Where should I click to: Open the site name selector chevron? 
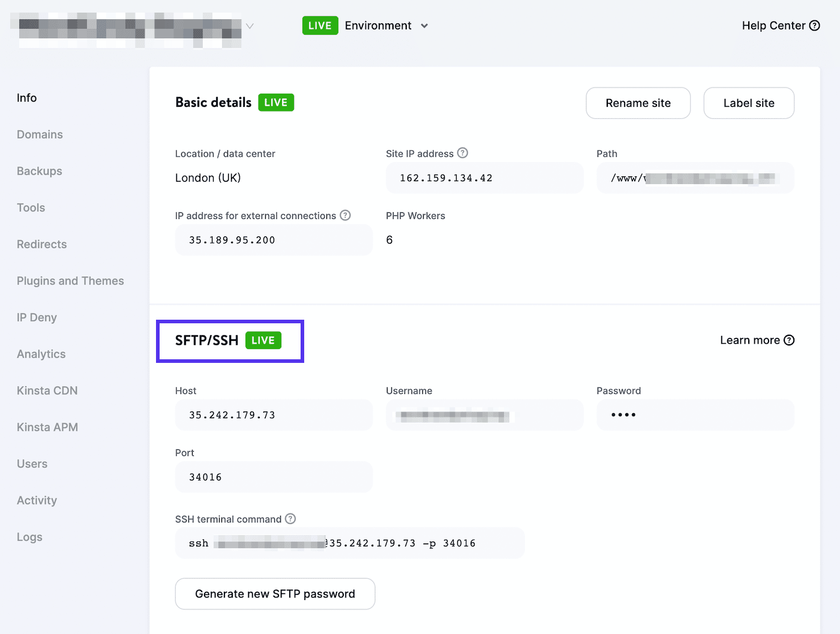(x=250, y=26)
